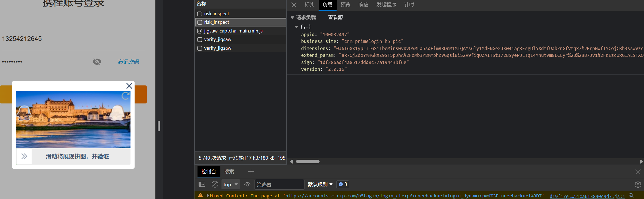Switch to the 控制台 drawer tab

tap(209, 171)
